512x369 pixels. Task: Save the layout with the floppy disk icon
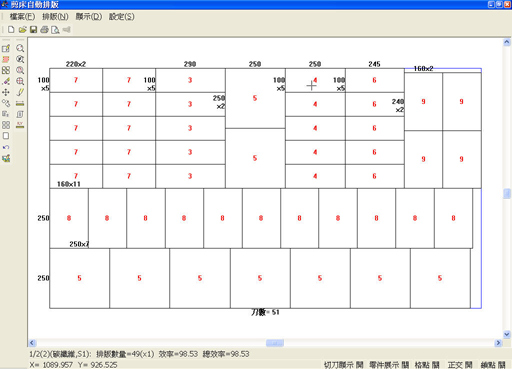click(x=33, y=30)
